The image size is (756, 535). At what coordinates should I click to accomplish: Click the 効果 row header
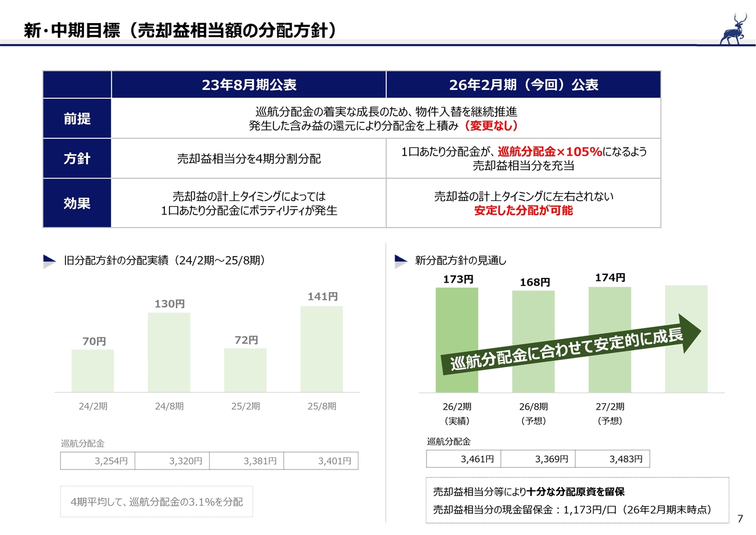[x=77, y=203]
